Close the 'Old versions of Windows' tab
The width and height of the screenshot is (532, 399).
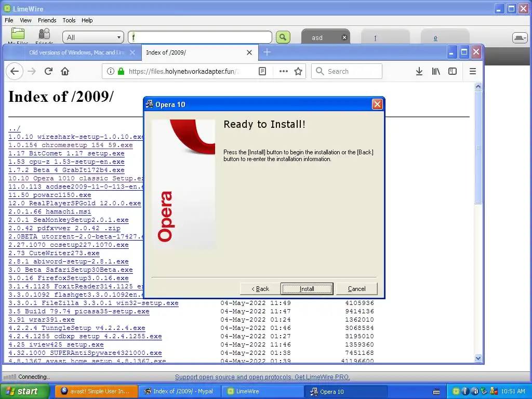point(132,52)
